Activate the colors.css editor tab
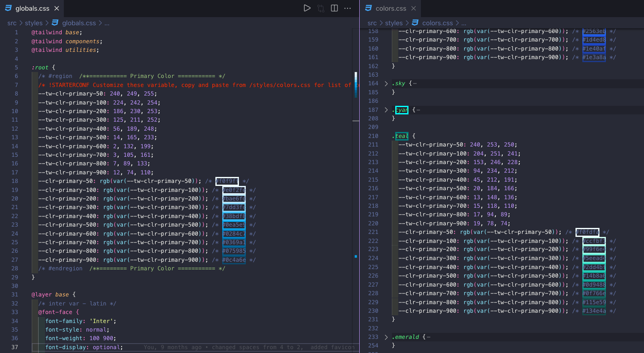 (391, 9)
